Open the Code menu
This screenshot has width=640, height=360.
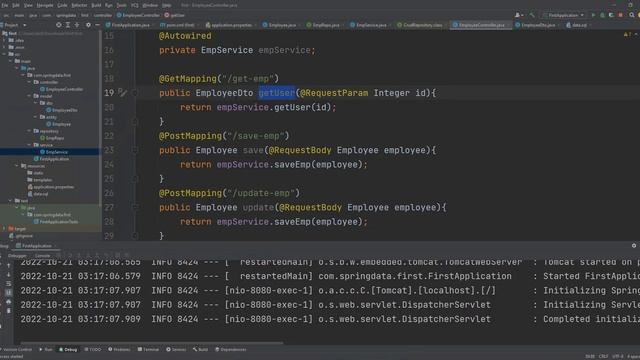[62, 5]
